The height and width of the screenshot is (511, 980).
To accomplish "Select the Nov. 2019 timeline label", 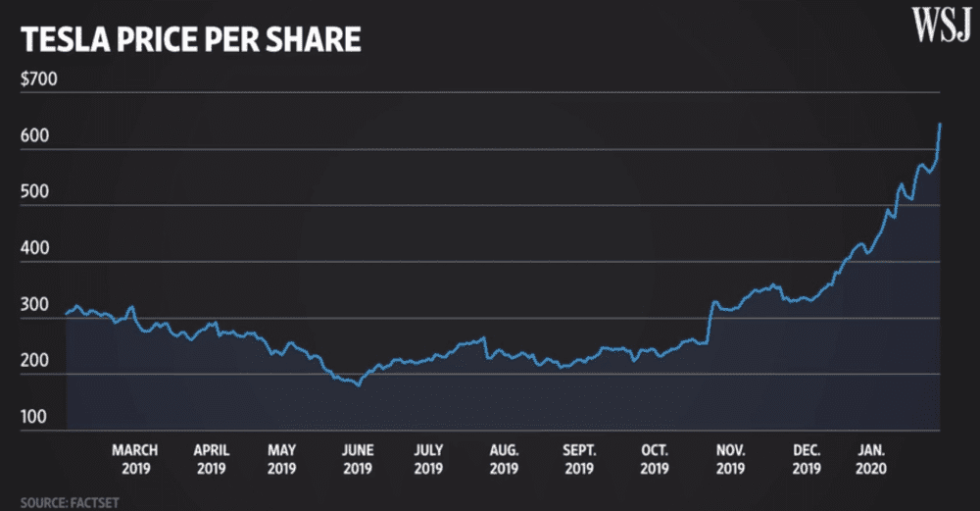I will (x=731, y=459).
